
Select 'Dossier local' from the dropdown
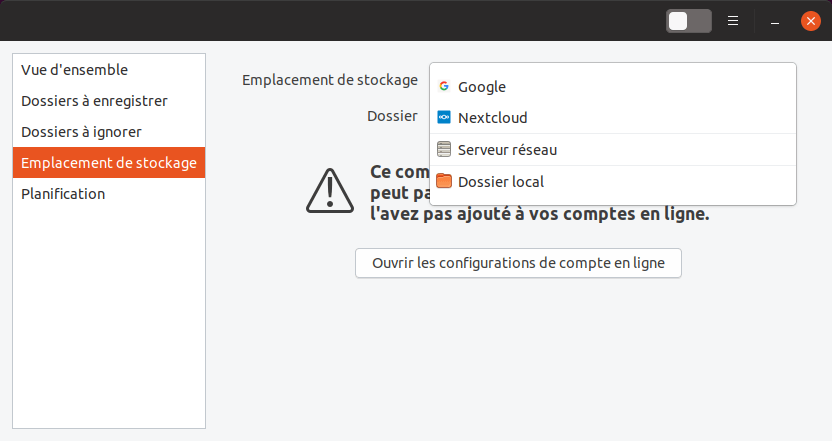click(500, 182)
